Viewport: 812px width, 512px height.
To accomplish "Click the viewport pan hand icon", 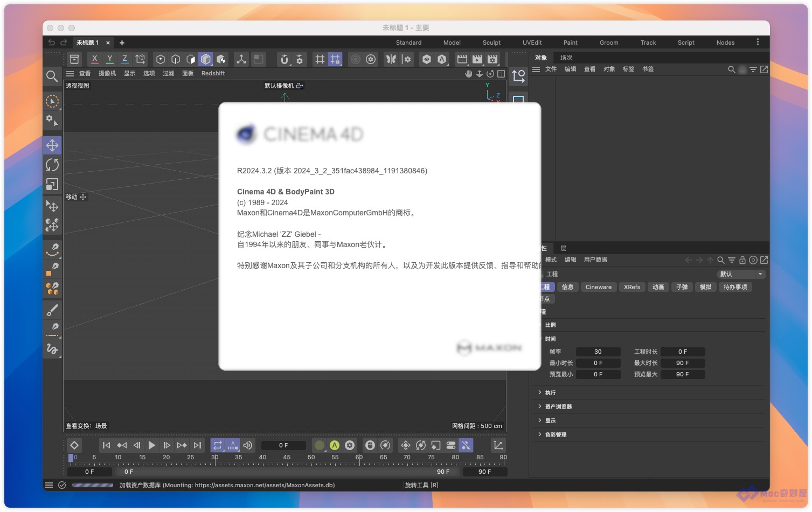I will (x=469, y=74).
